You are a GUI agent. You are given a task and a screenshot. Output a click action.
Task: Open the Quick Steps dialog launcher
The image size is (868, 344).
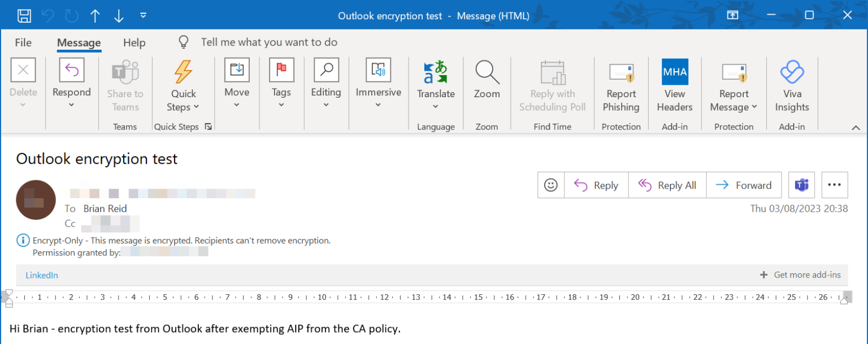208,127
